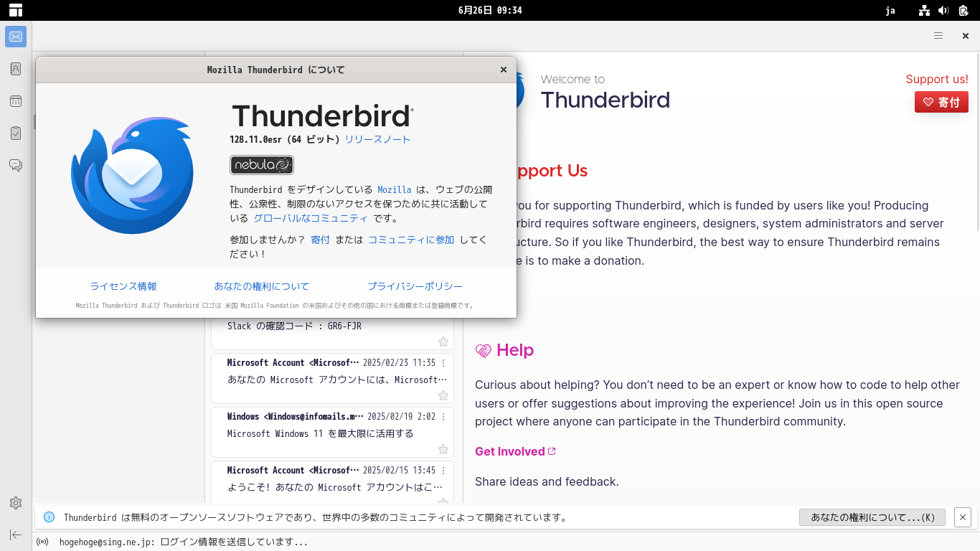The width and height of the screenshot is (980, 551).
Task: Open the コミュニティに参加 link
Action: point(411,240)
